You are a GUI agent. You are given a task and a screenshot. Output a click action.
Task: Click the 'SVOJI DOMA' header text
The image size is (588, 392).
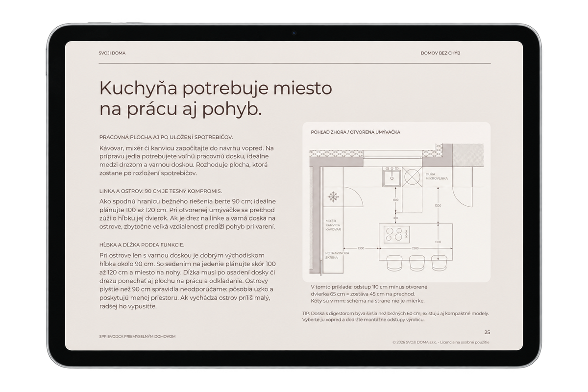click(112, 53)
